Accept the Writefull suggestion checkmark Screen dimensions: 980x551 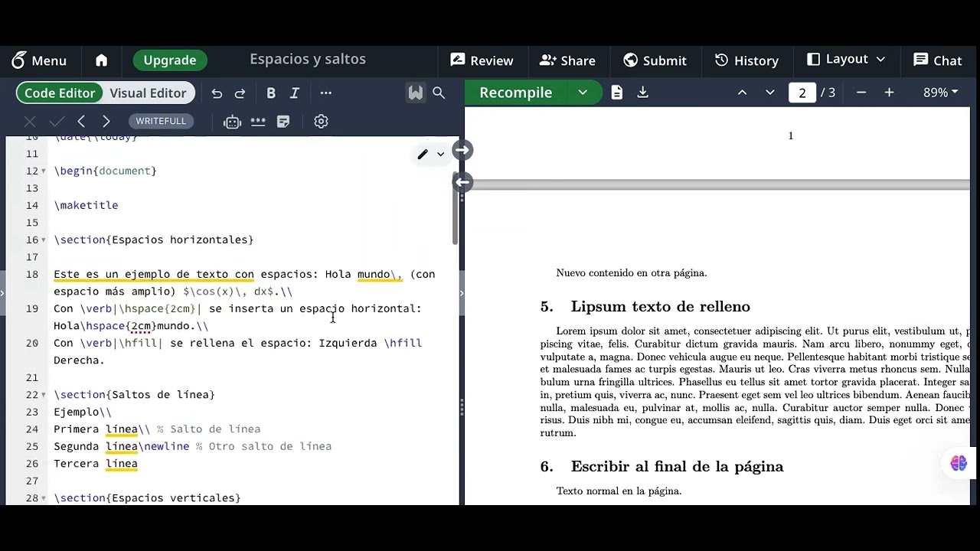click(57, 121)
